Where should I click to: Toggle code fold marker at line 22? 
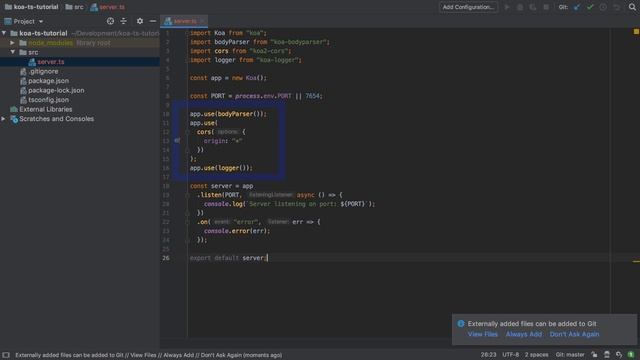click(187, 222)
